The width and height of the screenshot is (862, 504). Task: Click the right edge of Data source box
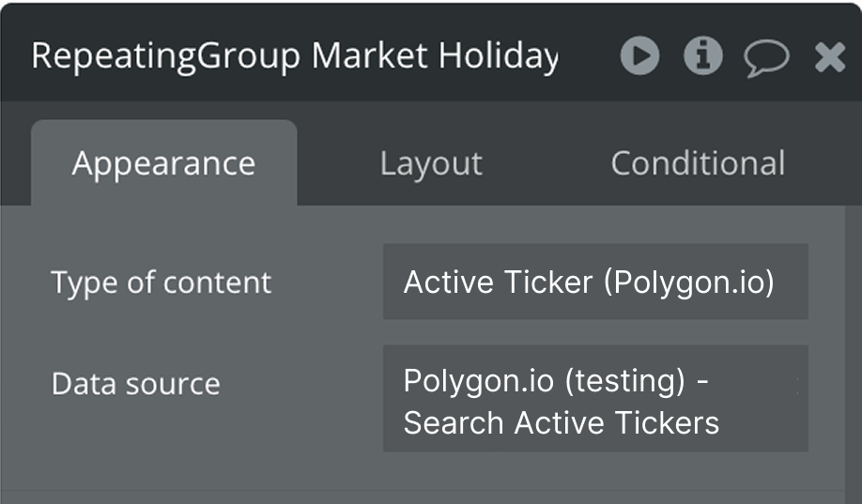(x=798, y=399)
